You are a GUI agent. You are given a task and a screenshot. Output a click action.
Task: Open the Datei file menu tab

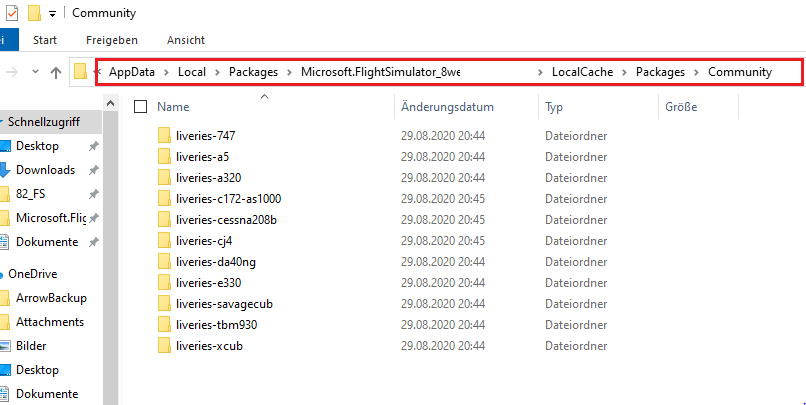coord(8,40)
